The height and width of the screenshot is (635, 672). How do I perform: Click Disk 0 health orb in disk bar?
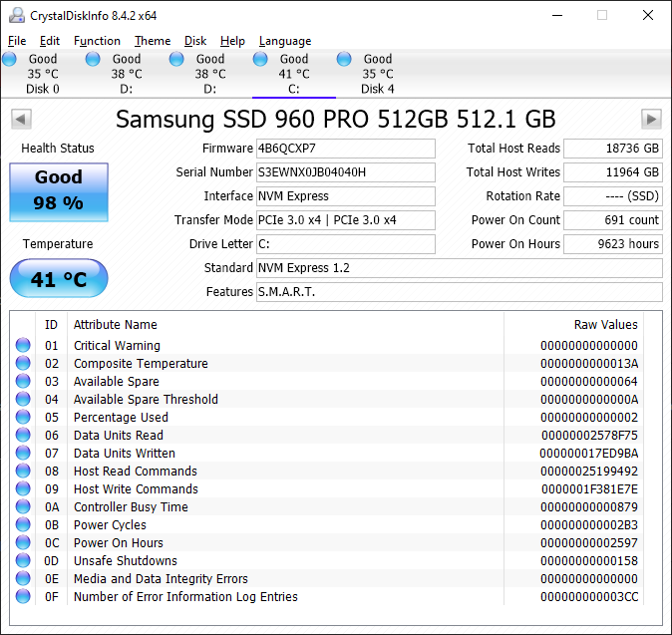(x=10, y=60)
